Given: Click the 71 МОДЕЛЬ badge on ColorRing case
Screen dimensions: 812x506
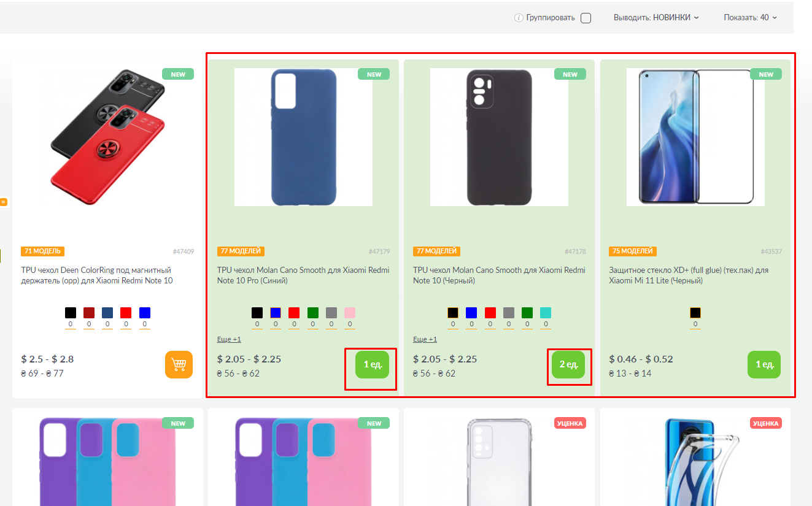Looking at the screenshot, I should 43,251.
